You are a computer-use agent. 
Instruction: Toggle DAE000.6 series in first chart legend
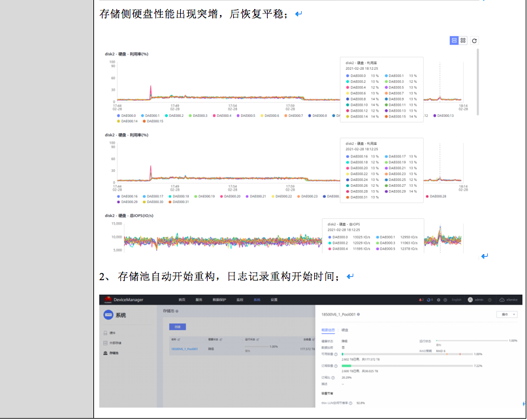point(270,116)
